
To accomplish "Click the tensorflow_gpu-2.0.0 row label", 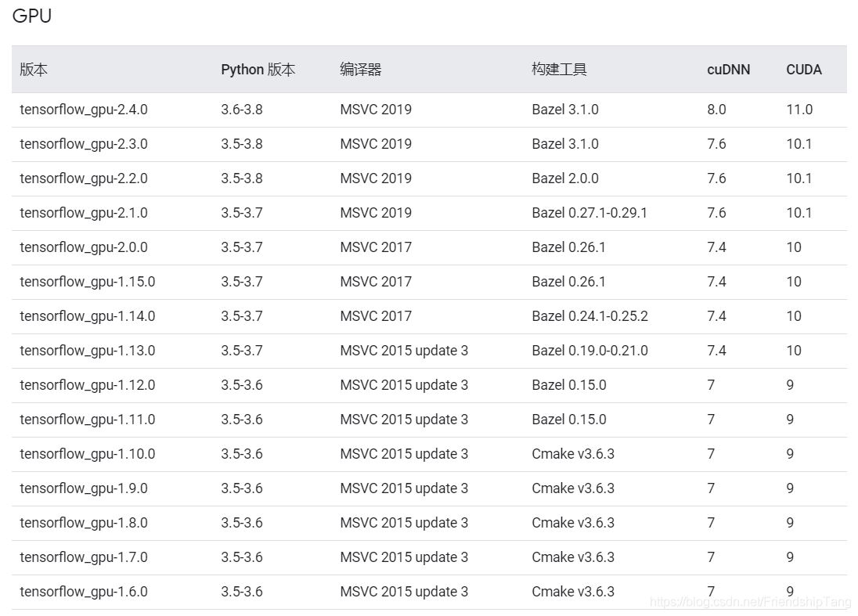I will click(x=84, y=247).
